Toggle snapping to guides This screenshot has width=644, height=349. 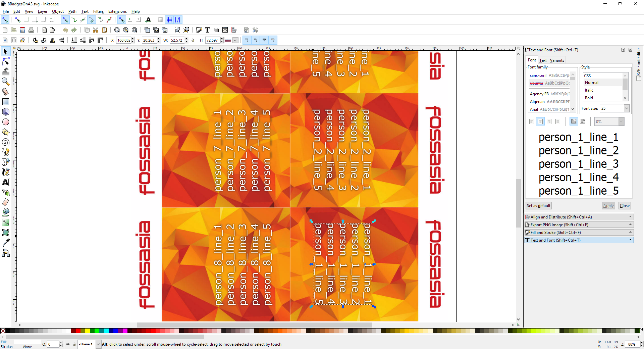[x=178, y=20]
